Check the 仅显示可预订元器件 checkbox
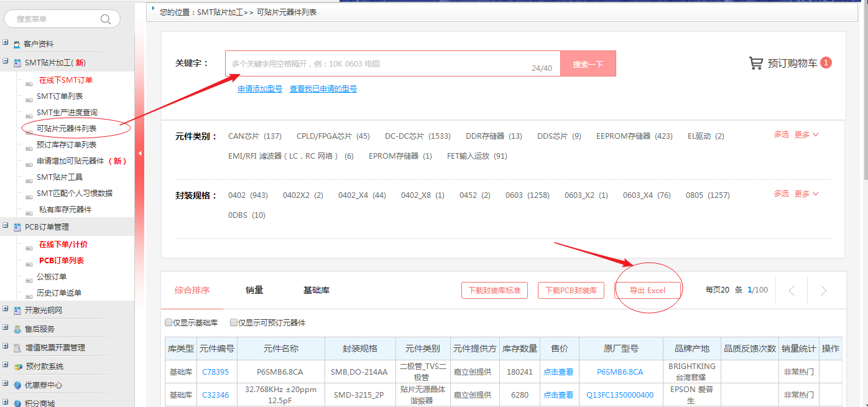Viewport: 868px width, 407px height. tap(234, 323)
